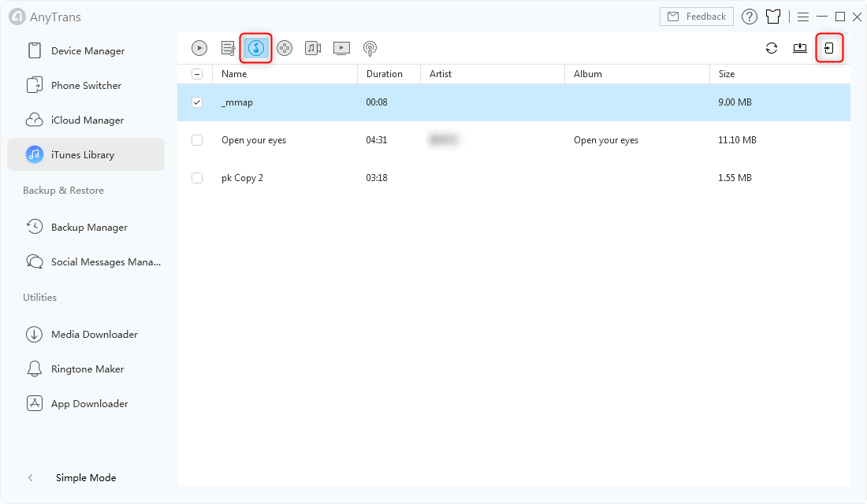
Task: Open App Downloader utility
Action: tap(86, 403)
